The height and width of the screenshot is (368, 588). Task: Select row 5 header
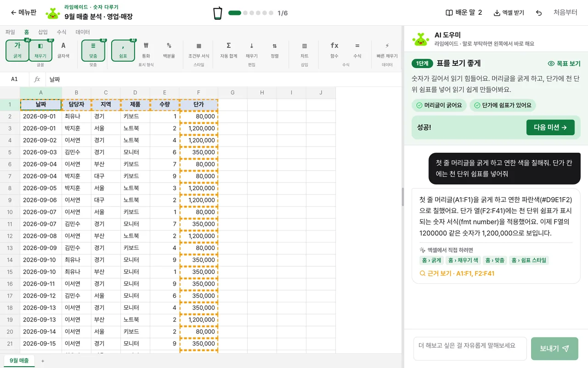pyautogui.click(x=10, y=152)
